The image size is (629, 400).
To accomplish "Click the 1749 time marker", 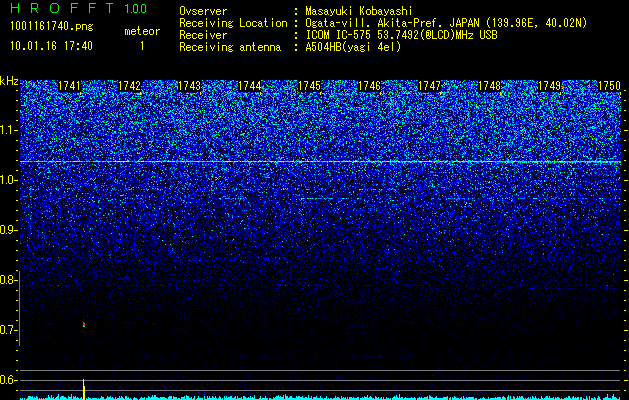I will point(549,86).
